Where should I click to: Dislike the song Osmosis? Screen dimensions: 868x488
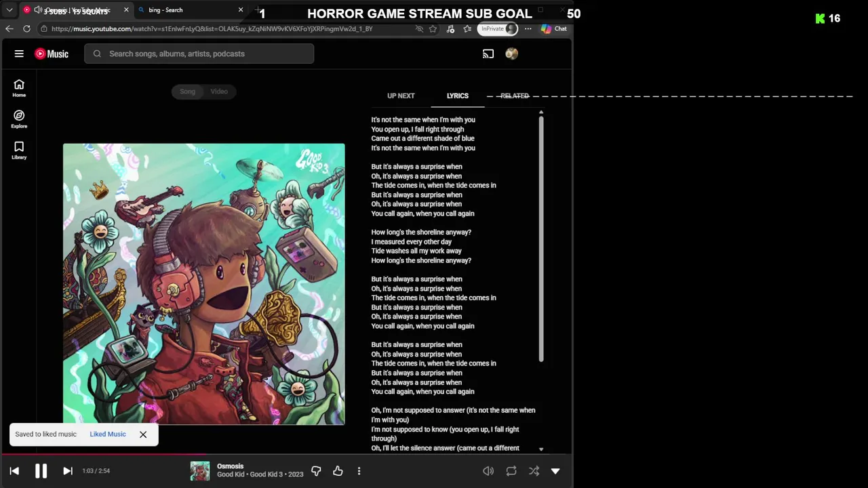[316, 471]
